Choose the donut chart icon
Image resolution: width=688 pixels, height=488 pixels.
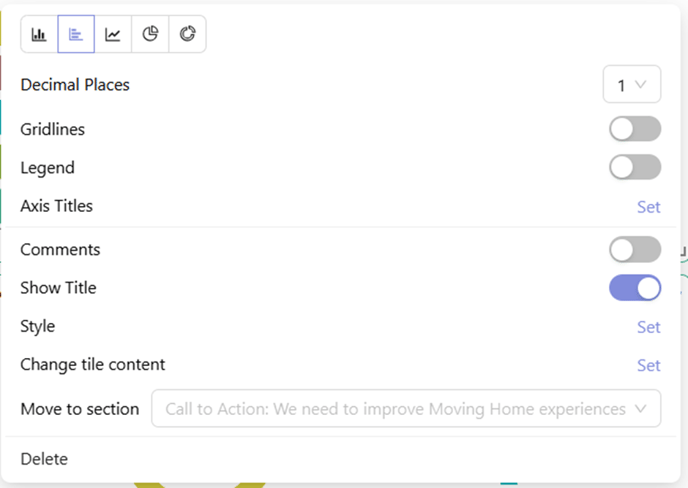coord(187,34)
